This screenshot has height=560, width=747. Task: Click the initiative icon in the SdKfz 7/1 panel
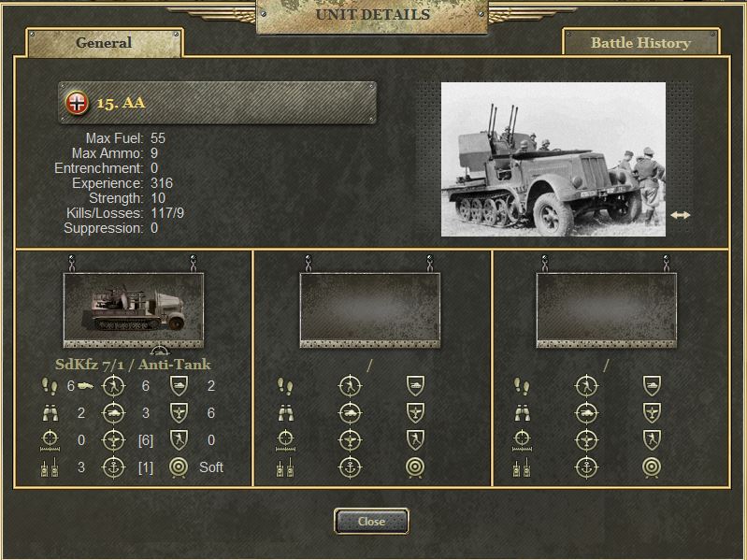50,467
